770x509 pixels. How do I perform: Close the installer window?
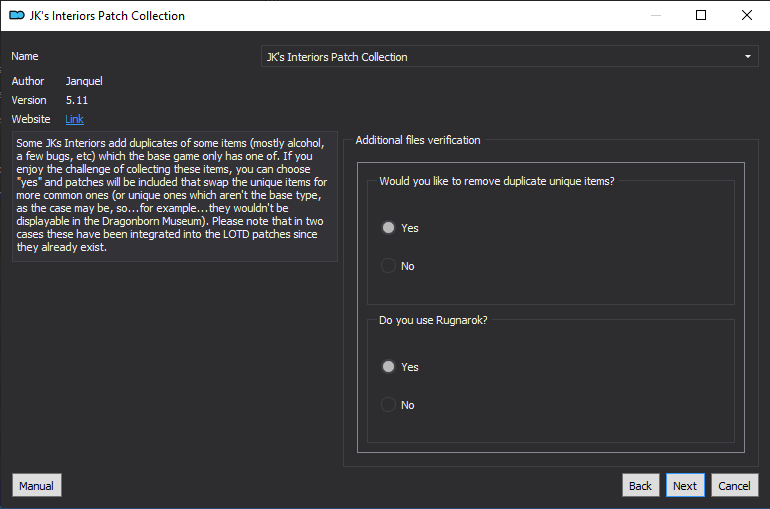[747, 15]
